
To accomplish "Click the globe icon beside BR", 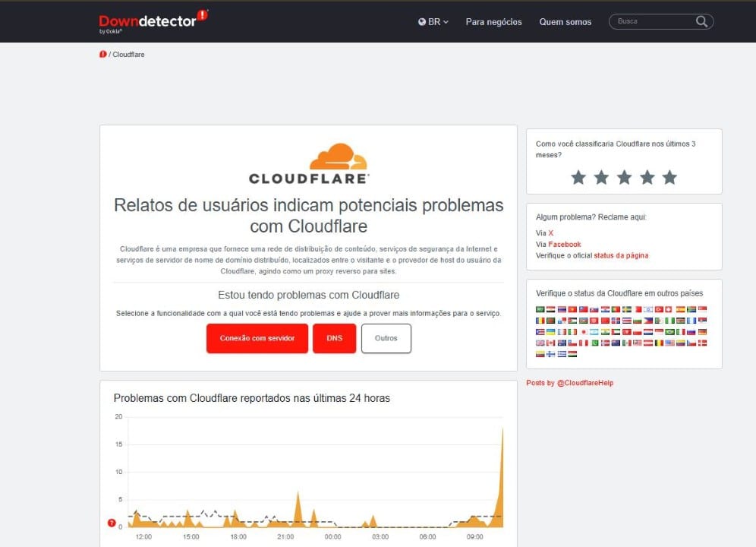I will 422,22.
